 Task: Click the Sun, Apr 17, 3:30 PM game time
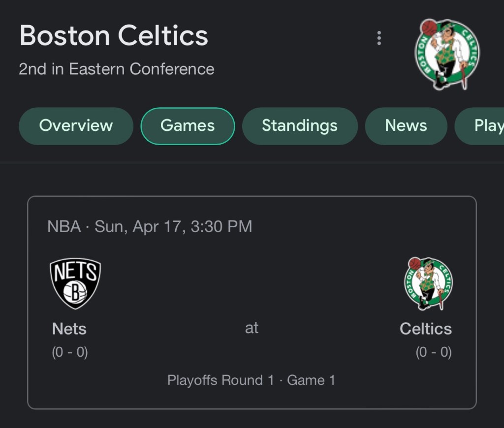tap(173, 226)
